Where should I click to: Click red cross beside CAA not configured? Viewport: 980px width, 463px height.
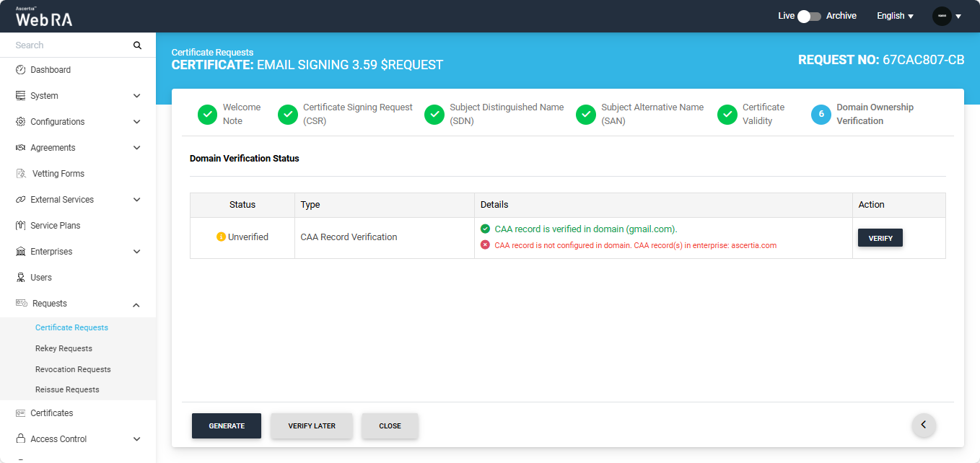[x=486, y=245]
